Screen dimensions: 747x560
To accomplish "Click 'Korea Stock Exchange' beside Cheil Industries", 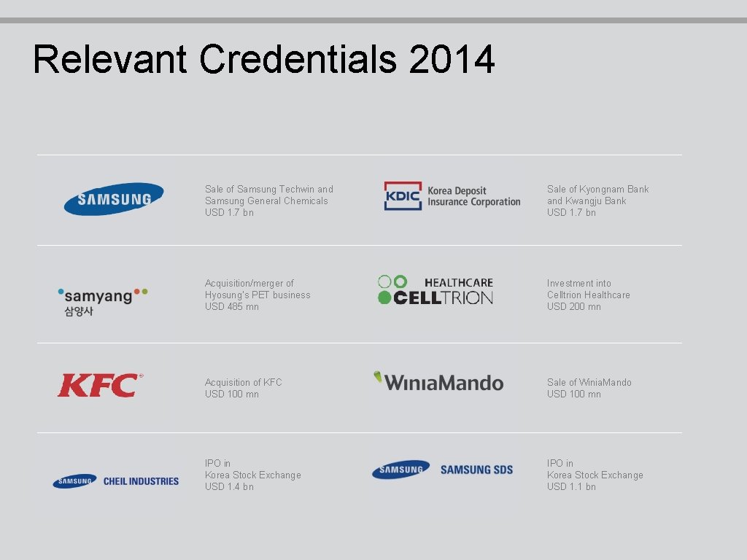I will [x=253, y=475].
